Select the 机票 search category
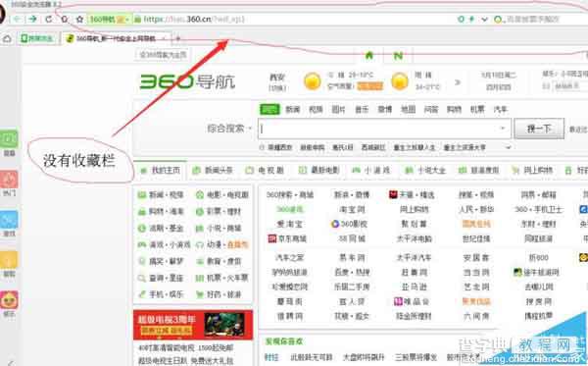Screen dimensions: 588x366 (x=477, y=109)
